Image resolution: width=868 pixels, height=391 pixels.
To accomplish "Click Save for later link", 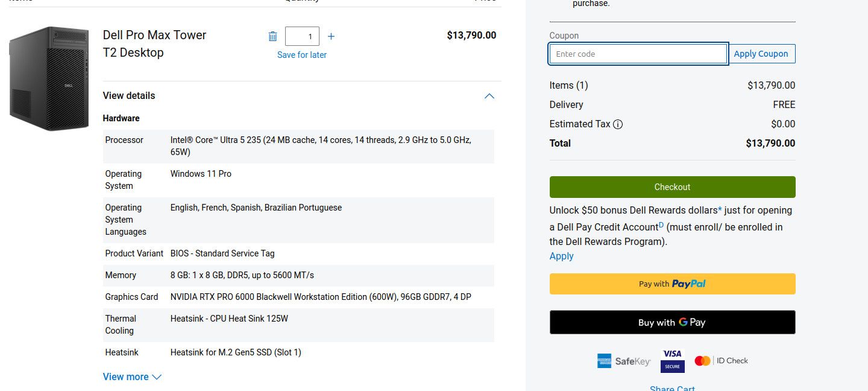I will tap(302, 55).
